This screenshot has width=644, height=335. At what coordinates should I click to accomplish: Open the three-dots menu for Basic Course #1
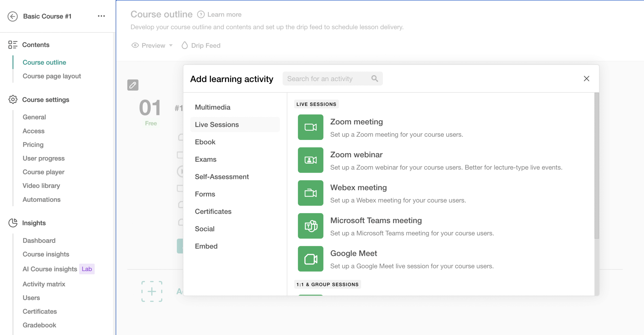click(x=101, y=16)
